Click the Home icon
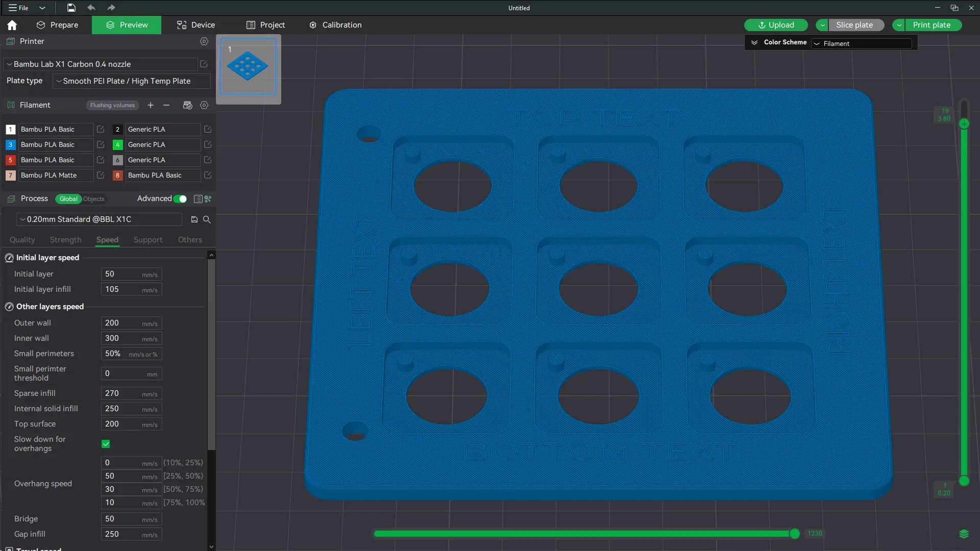Screen dimensions: 980x551 tap(12, 25)
